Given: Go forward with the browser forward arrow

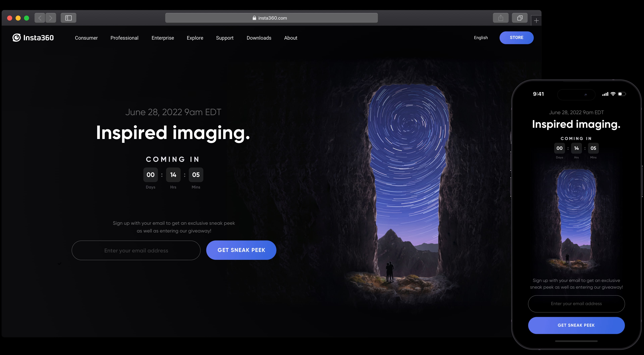Looking at the screenshot, I should tap(51, 18).
